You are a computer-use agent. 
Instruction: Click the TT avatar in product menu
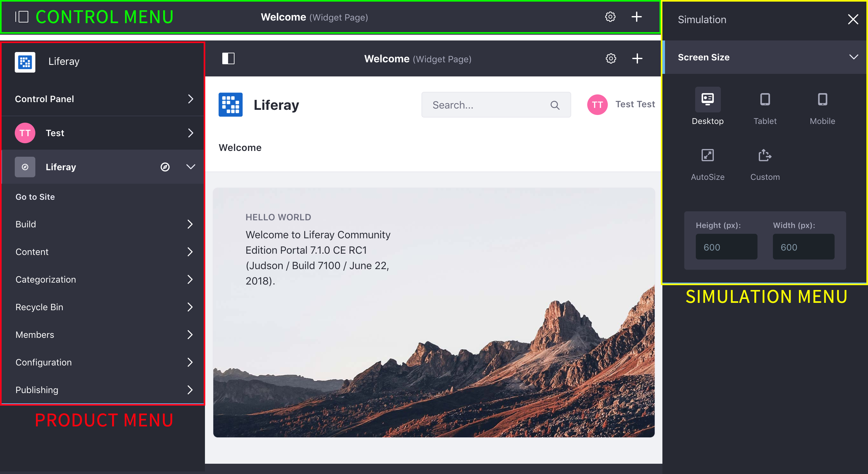(25, 133)
